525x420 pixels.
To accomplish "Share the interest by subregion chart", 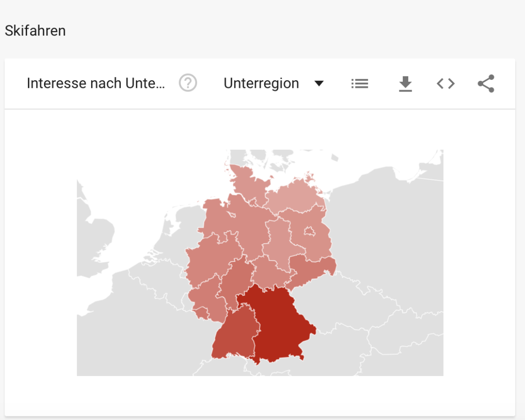I will tap(486, 83).
